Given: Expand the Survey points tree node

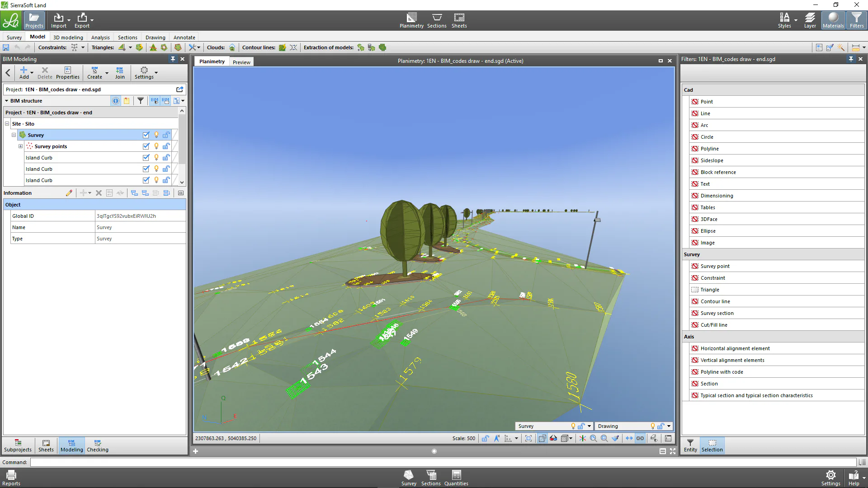Looking at the screenshot, I should pyautogui.click(x=20, y=146).
